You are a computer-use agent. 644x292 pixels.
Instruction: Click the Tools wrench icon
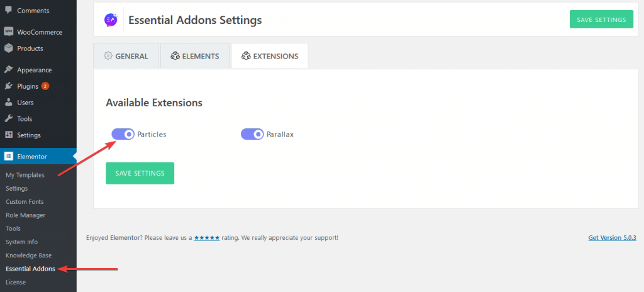point(8,118)
